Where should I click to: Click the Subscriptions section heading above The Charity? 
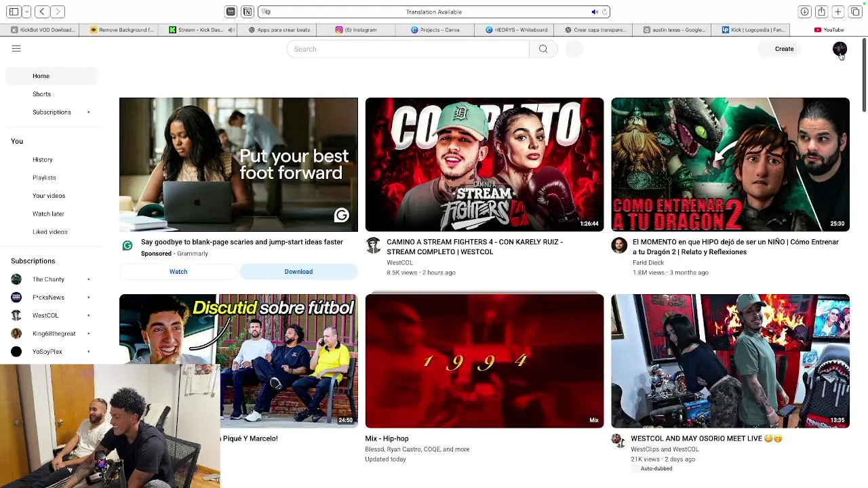pos(33,261)
